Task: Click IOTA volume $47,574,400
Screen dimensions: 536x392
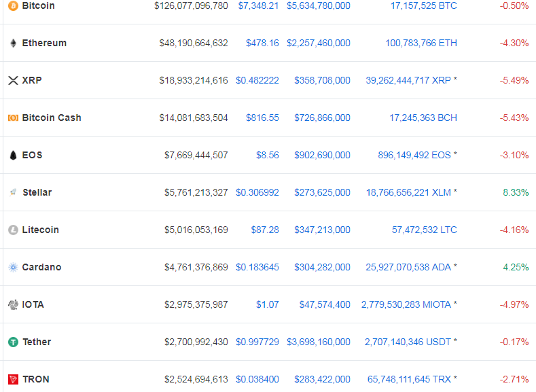Action: [325, 304]
